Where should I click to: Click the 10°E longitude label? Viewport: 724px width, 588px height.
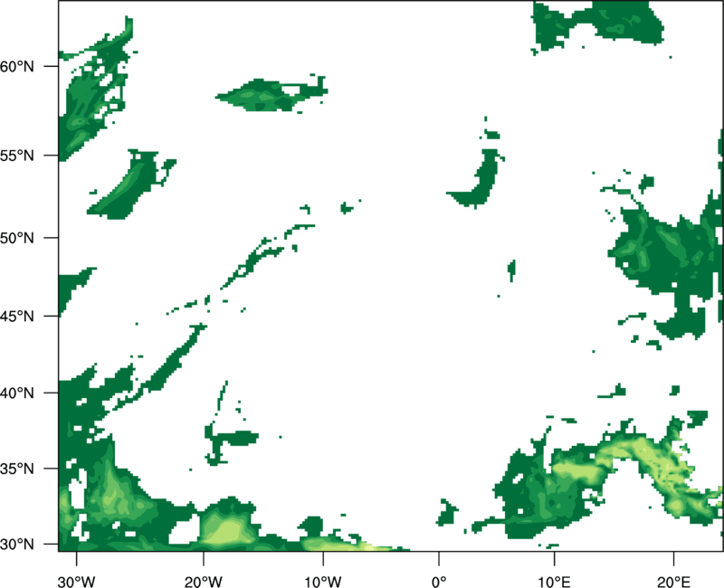point(554,582)
